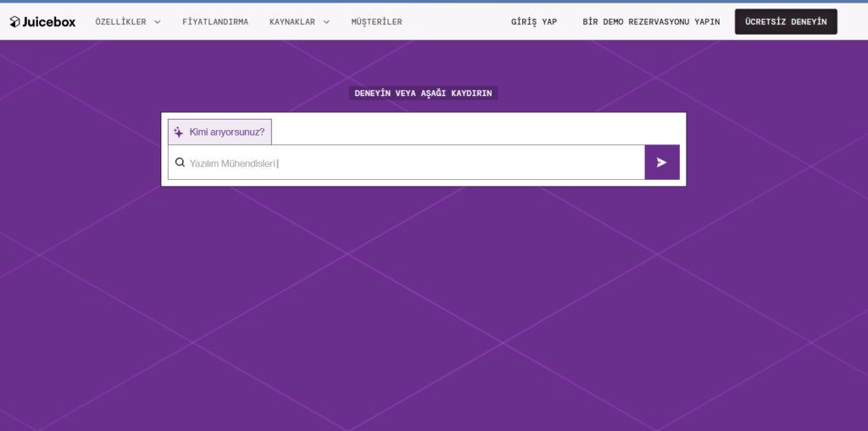Click the Juicebox wordmark text

[x=49, y=22]
